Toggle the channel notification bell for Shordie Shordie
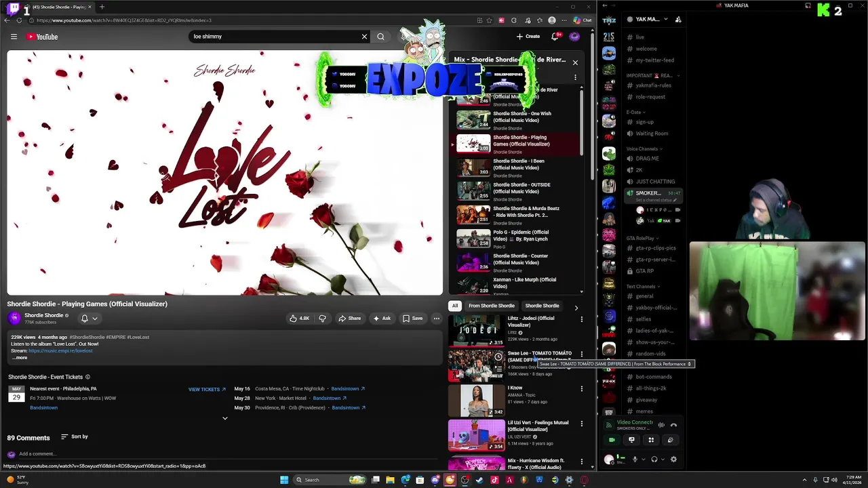This screenshot has height=488, width=868. tap(85, 319)
